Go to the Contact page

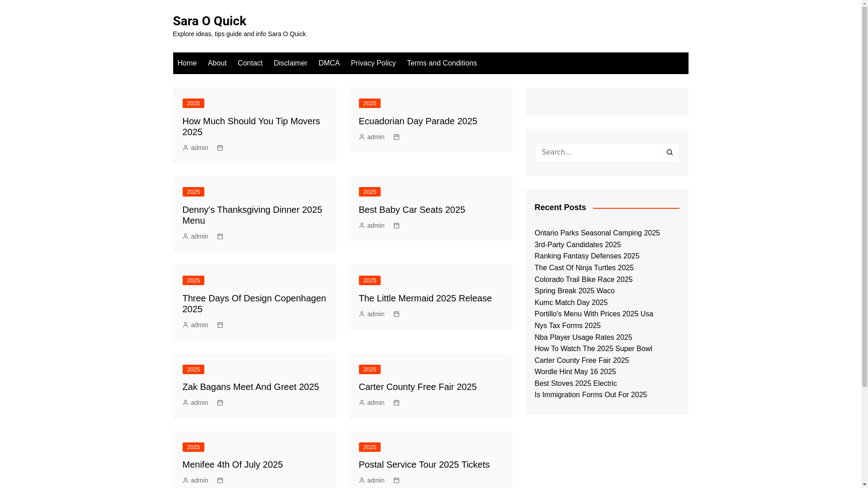[250, 63]
